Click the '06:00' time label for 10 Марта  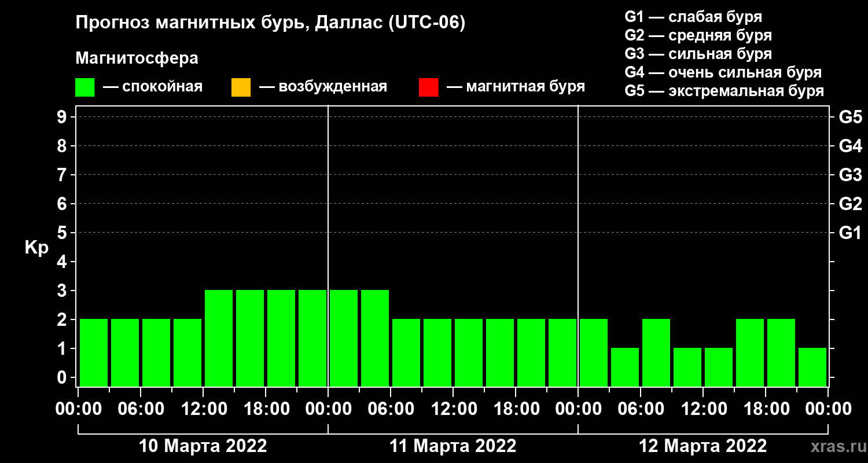tap(141, 409)
